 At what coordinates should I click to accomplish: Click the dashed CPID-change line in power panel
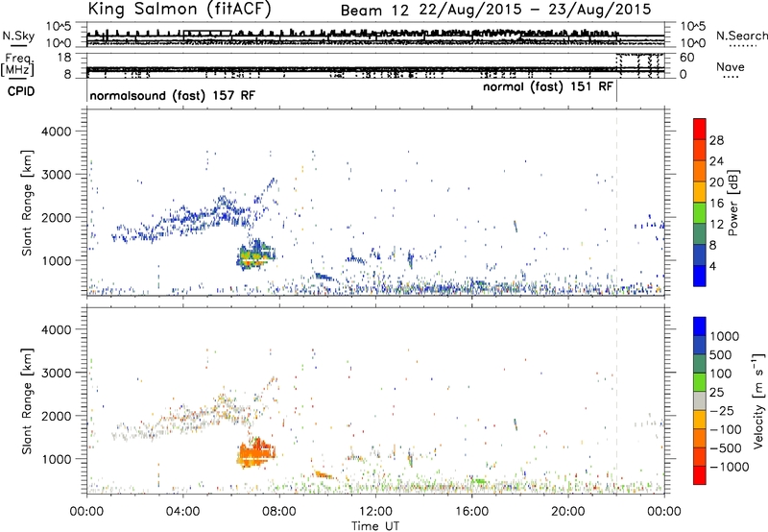tap(616, 203)
